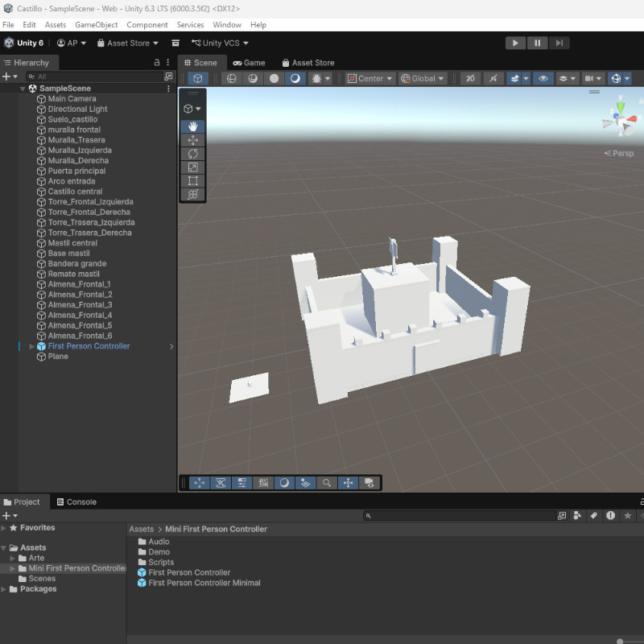Select Shaded Wireframe draw mode icon
The image size is (644, 644).
click(x=253, y=78)
